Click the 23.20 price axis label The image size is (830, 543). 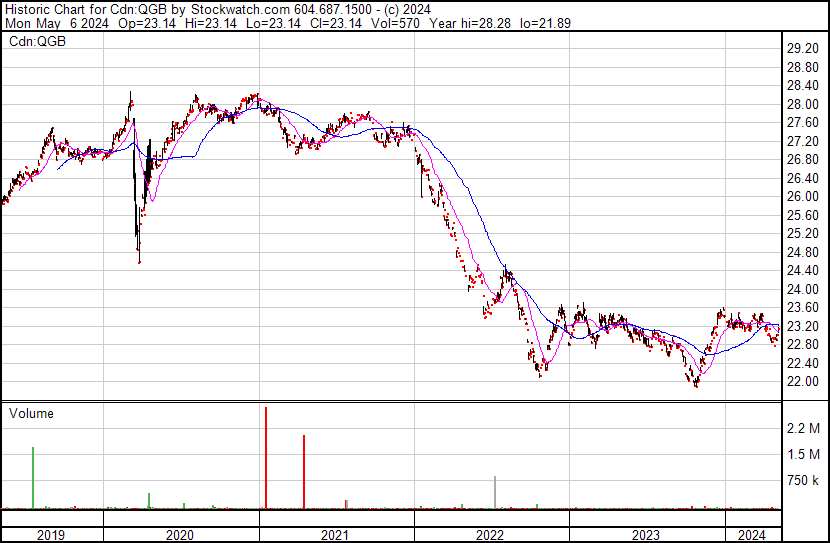coord(802,327)
